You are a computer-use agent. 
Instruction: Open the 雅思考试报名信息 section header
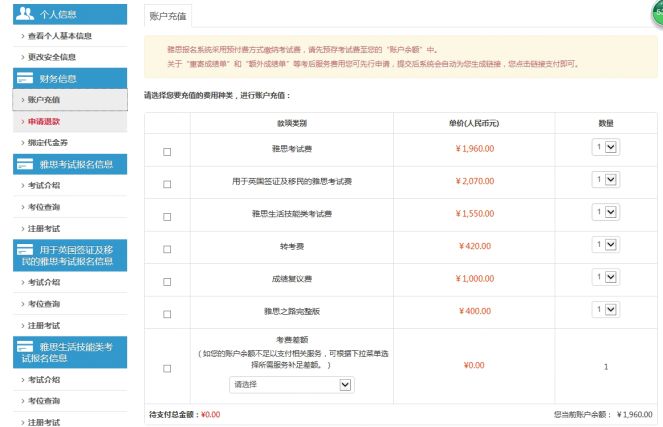70,164
